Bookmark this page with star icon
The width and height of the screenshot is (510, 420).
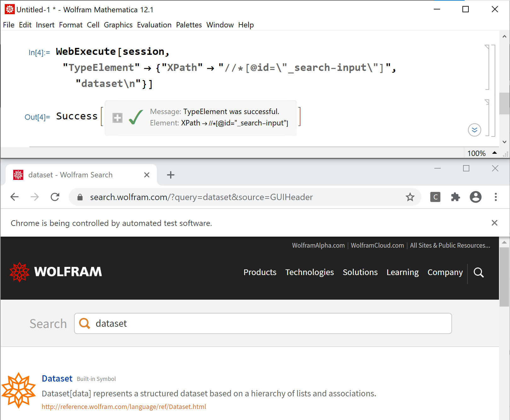pyautogui.click(x=410, y=197)
